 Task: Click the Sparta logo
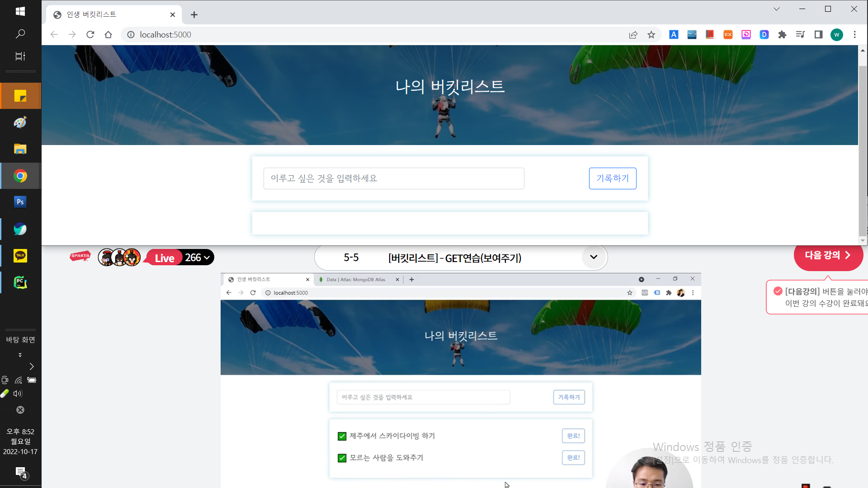click(80, 257)
